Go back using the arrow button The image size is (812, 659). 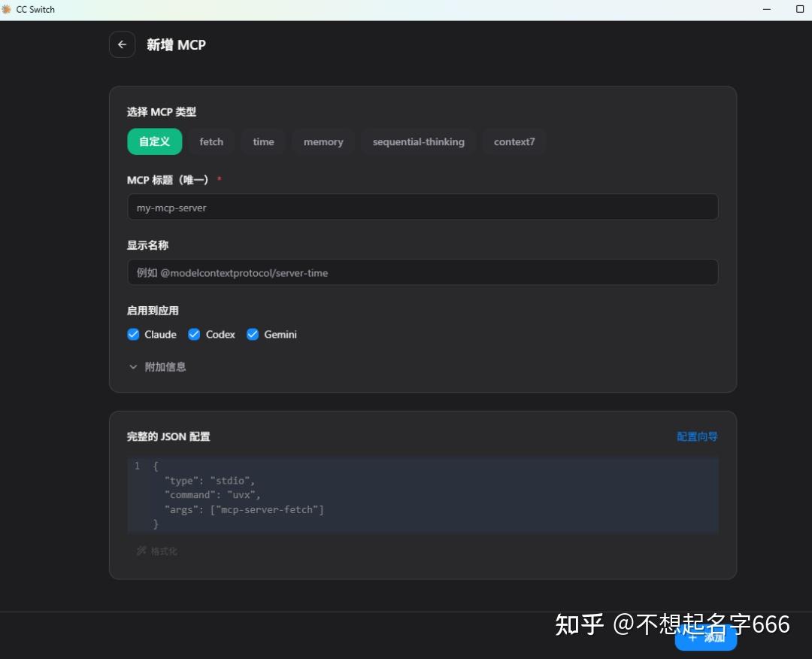[123, 44]
